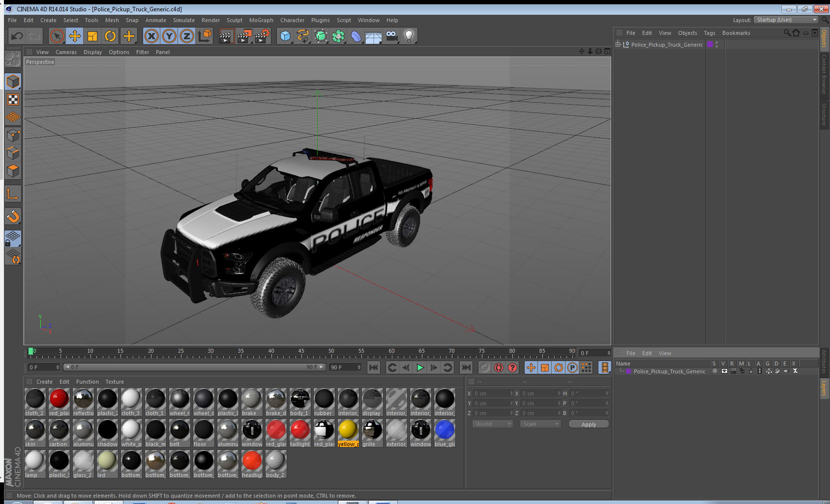This screenshot has height=504, width=830.
Task: Toggle the Z axis lock
Action: [x=187, y=36]
